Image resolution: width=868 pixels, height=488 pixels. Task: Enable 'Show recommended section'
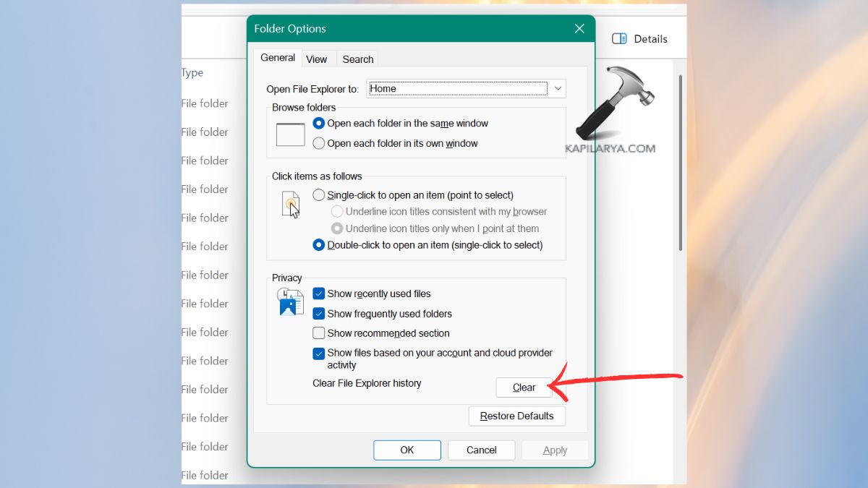[x=318, y=333]
